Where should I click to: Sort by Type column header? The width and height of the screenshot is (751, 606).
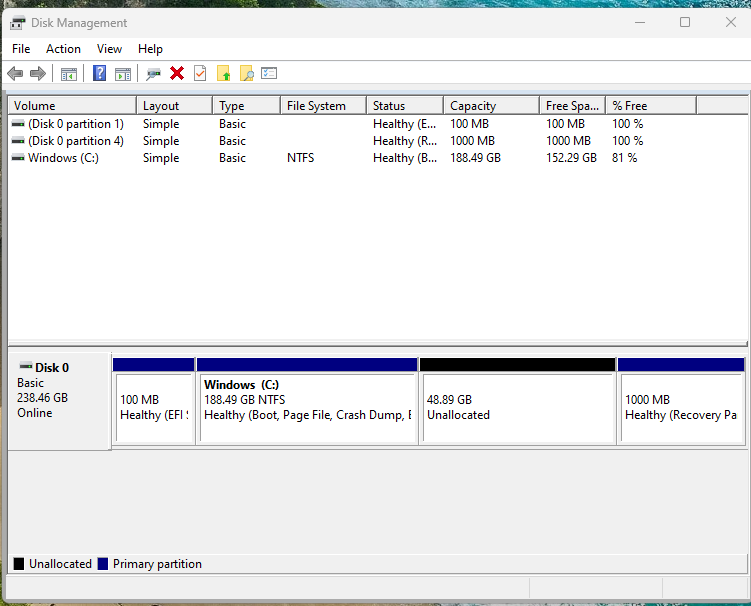(247, 105)
